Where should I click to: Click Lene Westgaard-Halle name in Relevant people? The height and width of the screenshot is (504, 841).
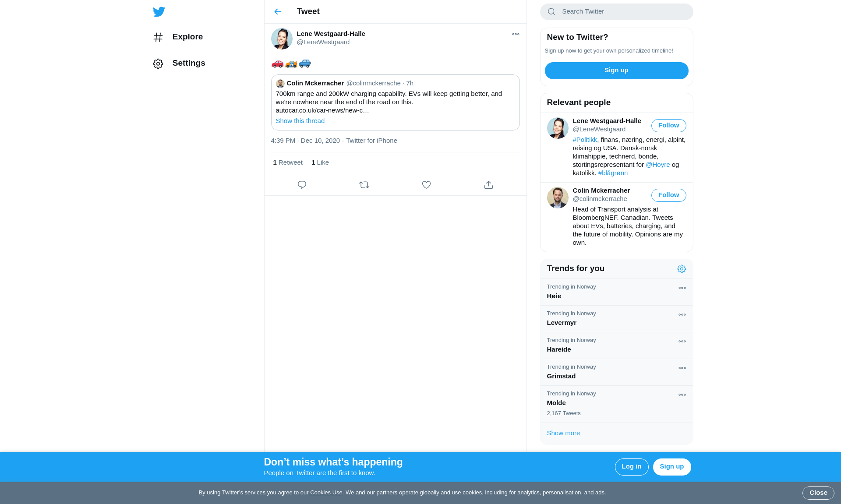[x=607, y=121]
